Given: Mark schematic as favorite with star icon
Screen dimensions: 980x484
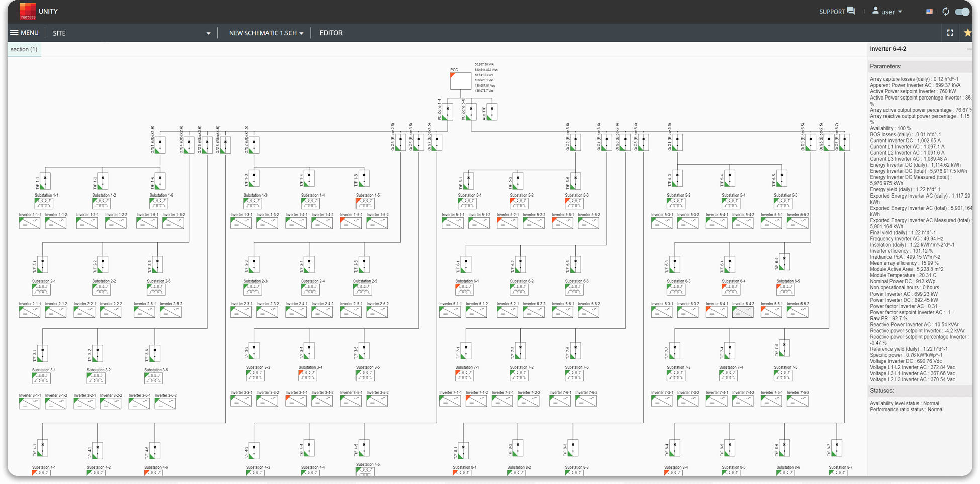Looking at the screenshot, I should click(967, 33).
